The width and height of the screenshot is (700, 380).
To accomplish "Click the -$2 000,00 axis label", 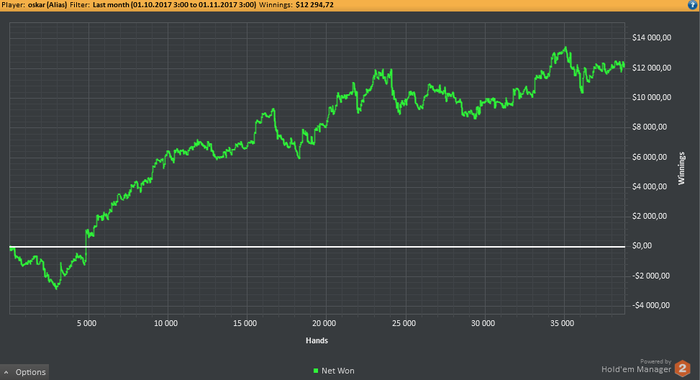I will click(651, 276).
